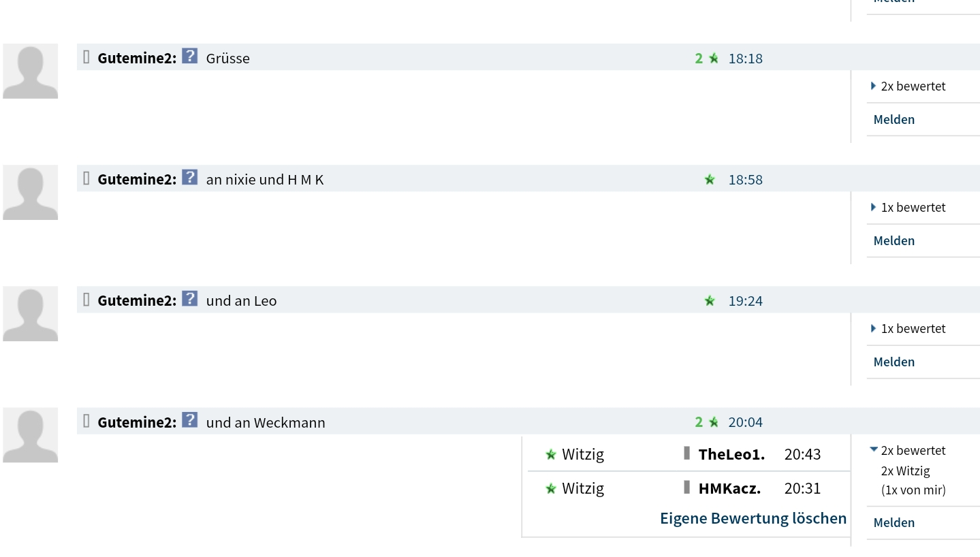Click the green star on the 18:58 message
This screenshot has height=557, width=980.
(x=710, y=180)
